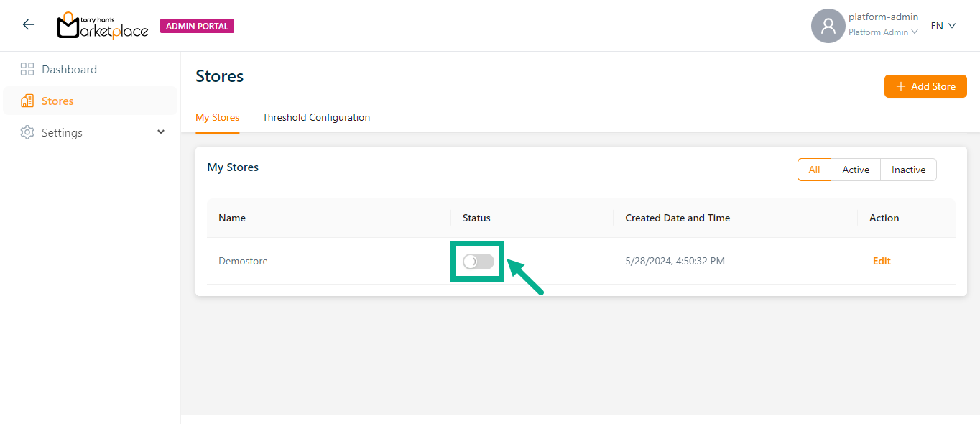Open the EN language dropdown

click(x=943, y=26)
